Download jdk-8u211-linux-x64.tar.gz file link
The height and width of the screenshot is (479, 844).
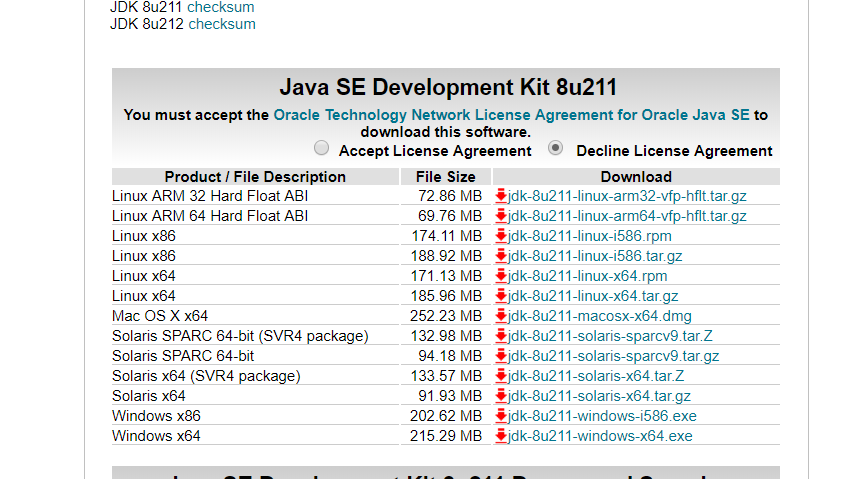(593, 295)
